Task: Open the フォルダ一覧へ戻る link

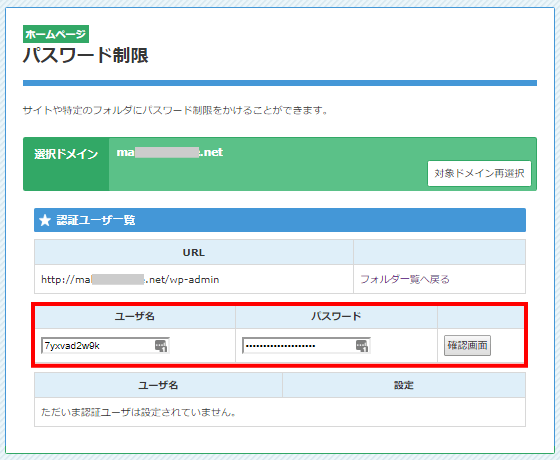Action: click(x=405, y=279)
